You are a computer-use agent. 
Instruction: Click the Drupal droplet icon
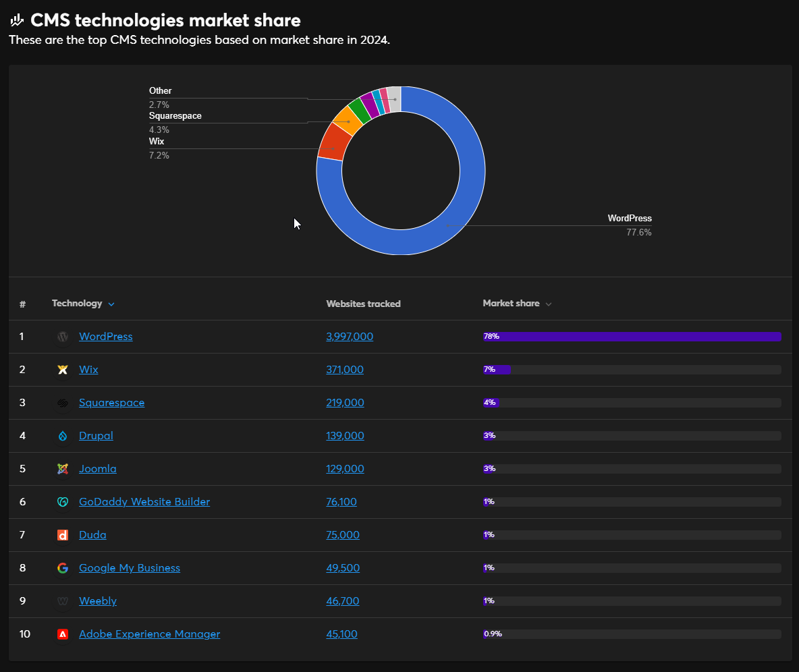(63, 436)
